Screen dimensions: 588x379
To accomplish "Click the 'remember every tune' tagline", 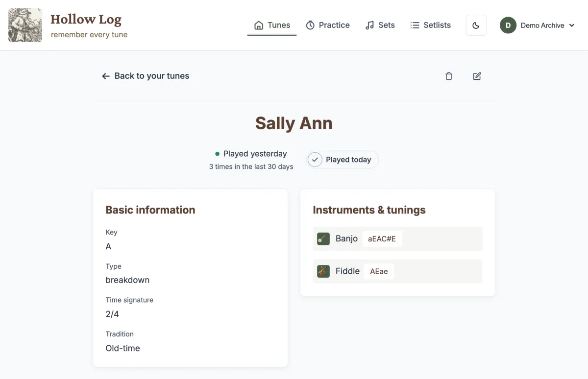I will point(89,35).
